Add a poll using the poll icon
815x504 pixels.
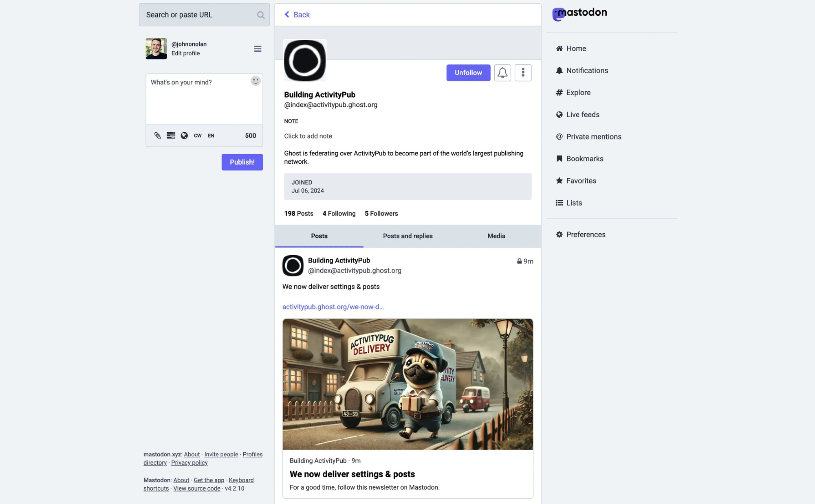tap(171, 136)
